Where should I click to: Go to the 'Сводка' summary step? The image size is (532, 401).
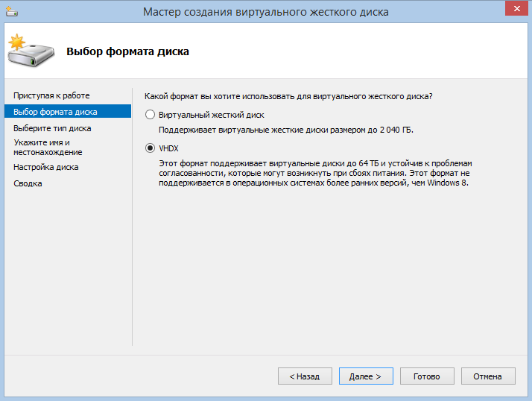click(28, 183)
